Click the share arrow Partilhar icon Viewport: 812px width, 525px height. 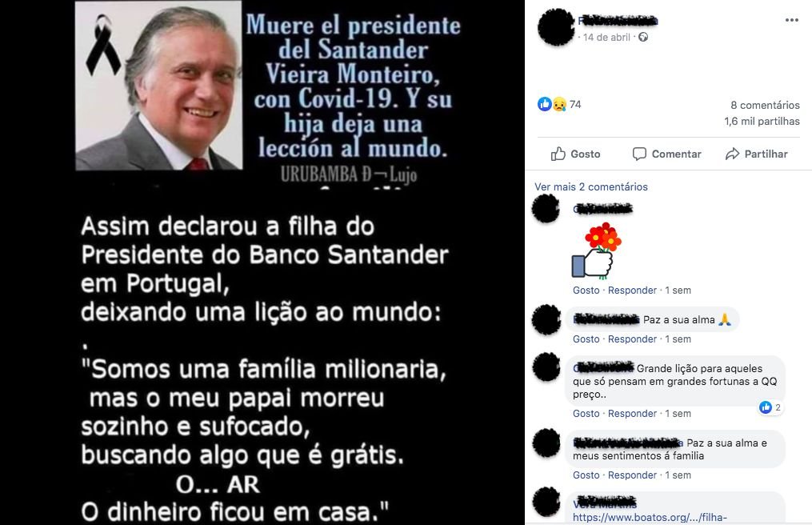[732, 154]
